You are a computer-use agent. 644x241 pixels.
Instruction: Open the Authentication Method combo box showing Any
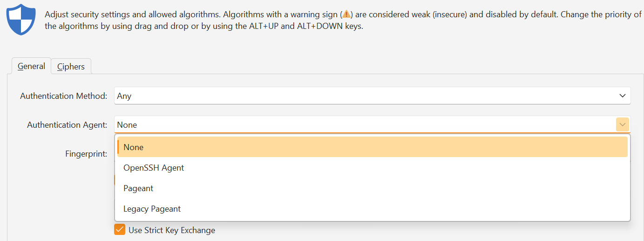[x=373, y=96]
